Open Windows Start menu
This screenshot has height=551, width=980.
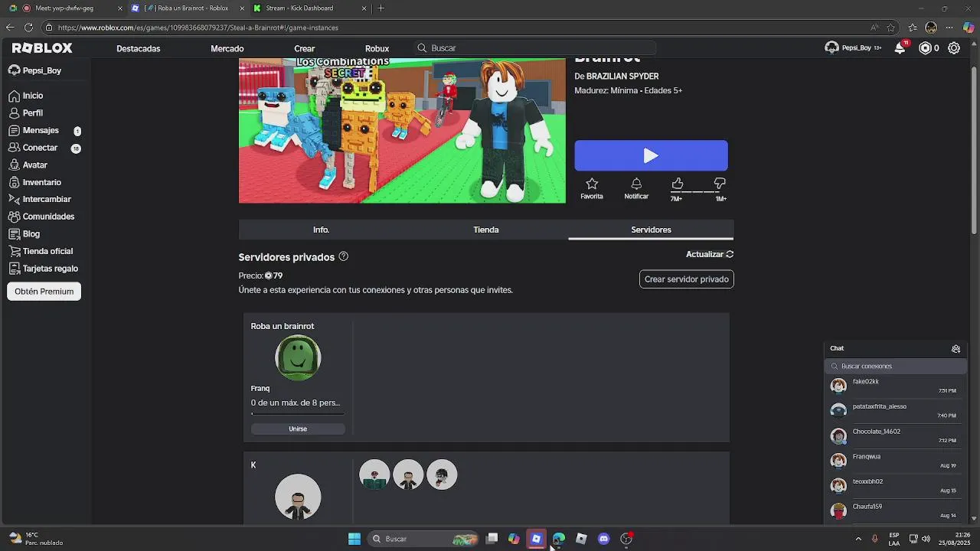coord(354,539)
